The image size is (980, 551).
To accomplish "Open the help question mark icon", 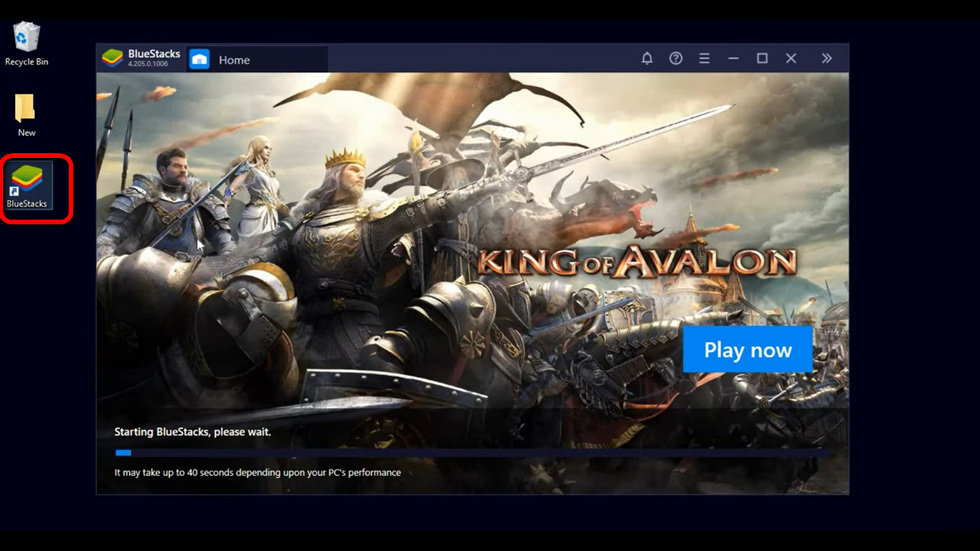I will coord(676,58).
